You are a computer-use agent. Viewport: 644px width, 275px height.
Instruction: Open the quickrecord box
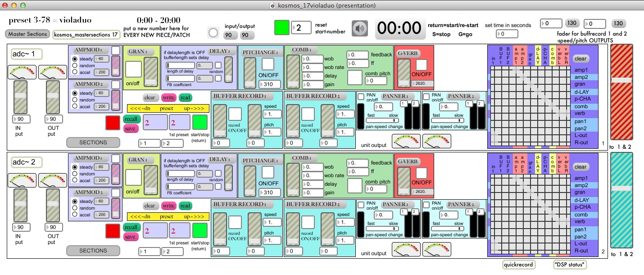click(519, 265)
